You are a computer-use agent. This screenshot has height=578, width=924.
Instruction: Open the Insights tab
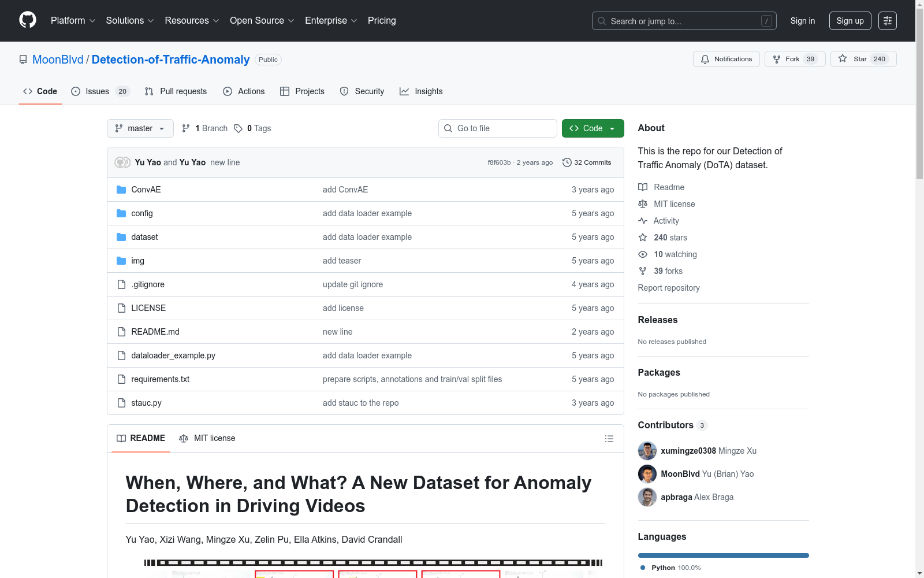421,91
